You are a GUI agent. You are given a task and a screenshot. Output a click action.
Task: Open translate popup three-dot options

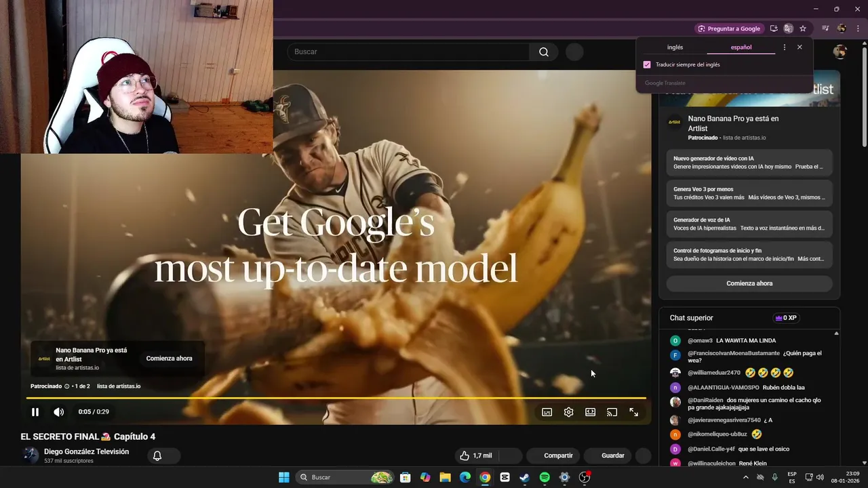tap(785, 47)
